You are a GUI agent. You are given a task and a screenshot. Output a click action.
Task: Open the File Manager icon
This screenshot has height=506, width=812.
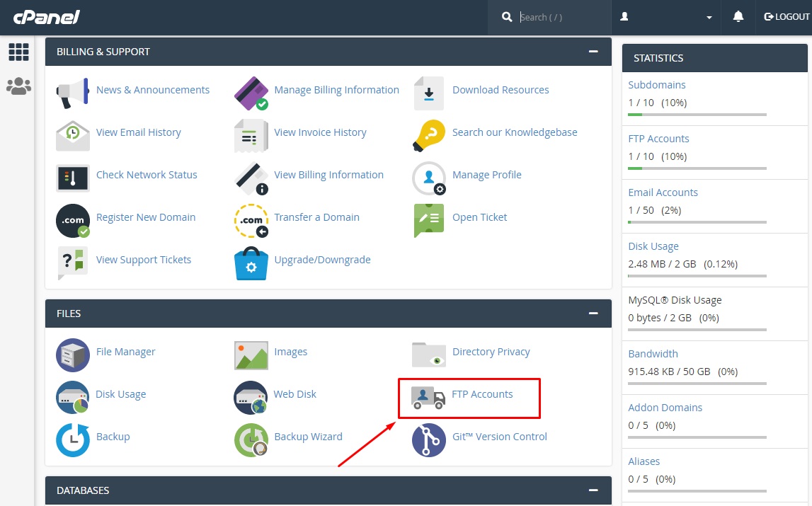coord(72,352)
